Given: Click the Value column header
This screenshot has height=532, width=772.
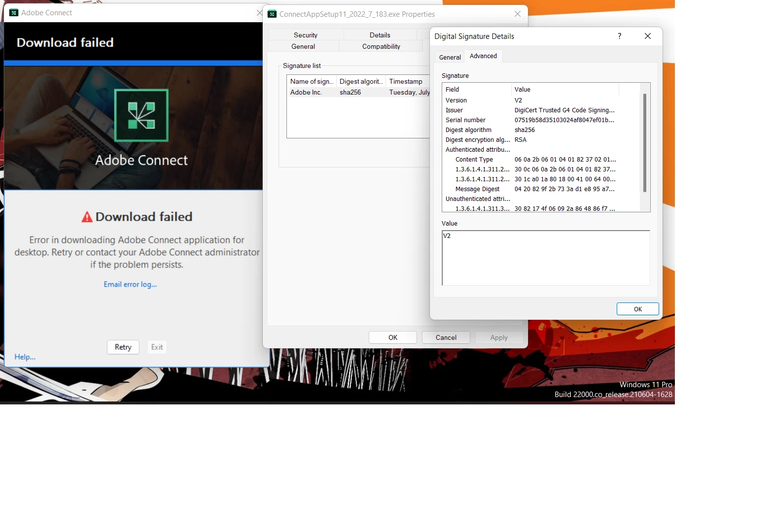Looking at the screenshot, I should [565, 89].
